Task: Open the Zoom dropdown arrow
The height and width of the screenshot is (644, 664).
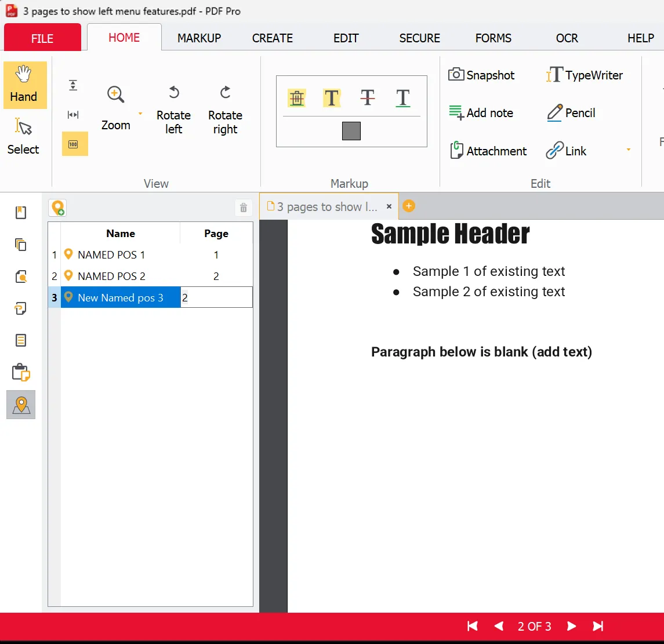Action: point(140,114)
